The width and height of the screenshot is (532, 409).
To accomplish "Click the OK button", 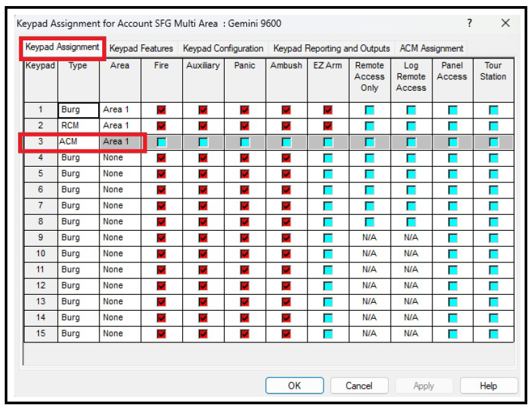I will tap(295, 385).
